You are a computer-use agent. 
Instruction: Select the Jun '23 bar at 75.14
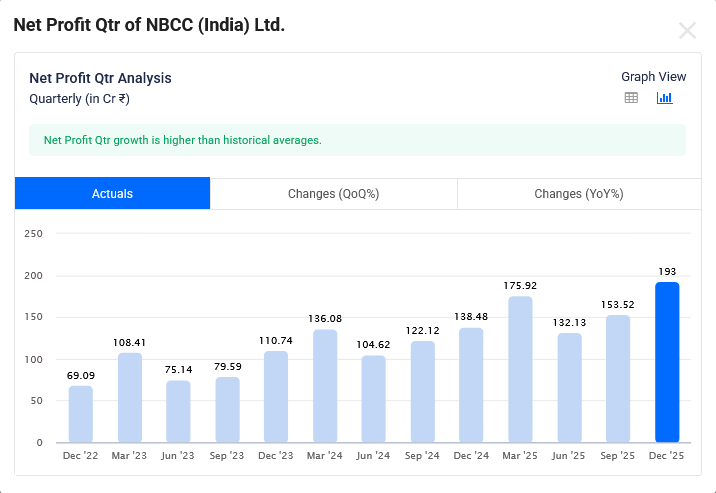(x=178, y=411)
